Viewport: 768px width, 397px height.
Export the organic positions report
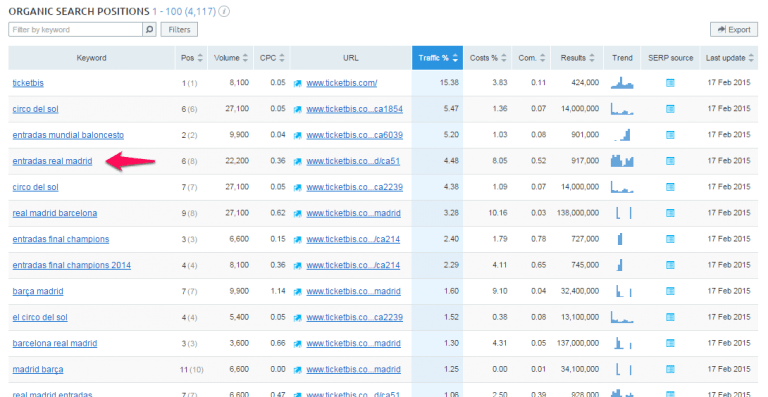click(734, 30)
